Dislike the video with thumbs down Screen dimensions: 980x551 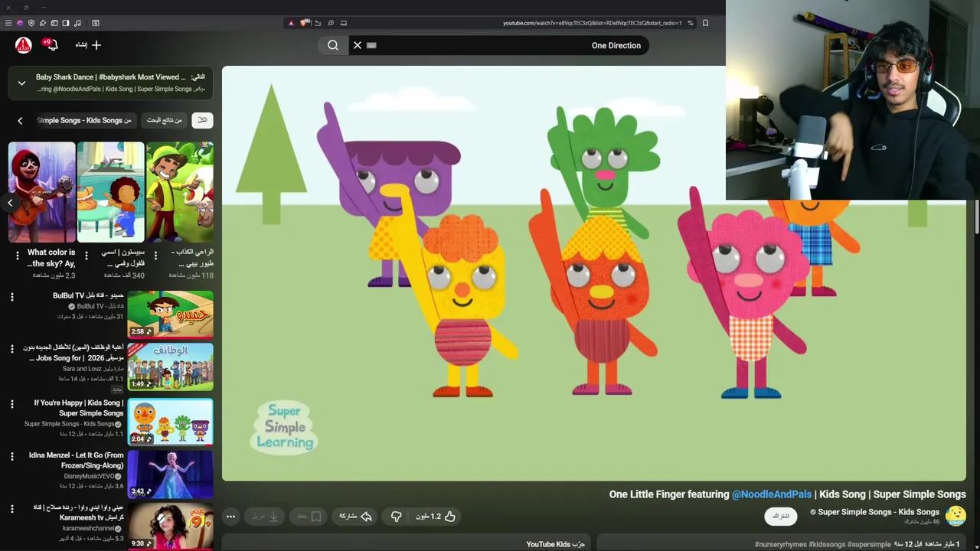click(396, 517)
